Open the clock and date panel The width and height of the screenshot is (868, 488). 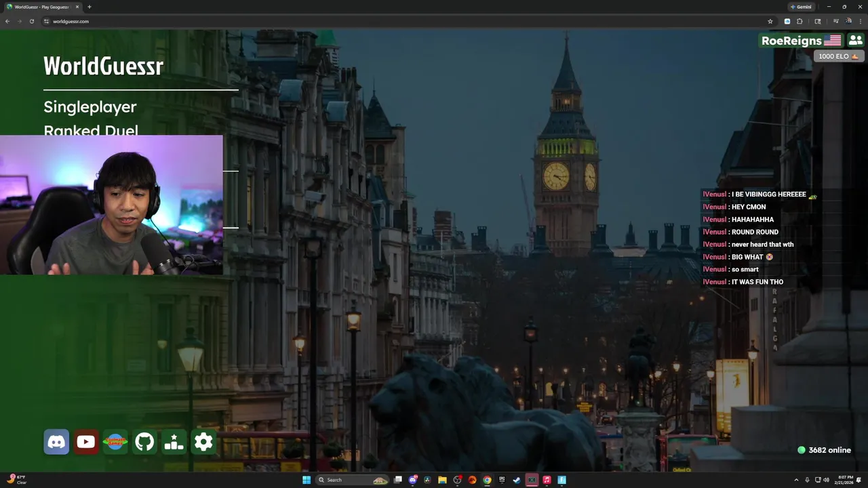(845, 480)
